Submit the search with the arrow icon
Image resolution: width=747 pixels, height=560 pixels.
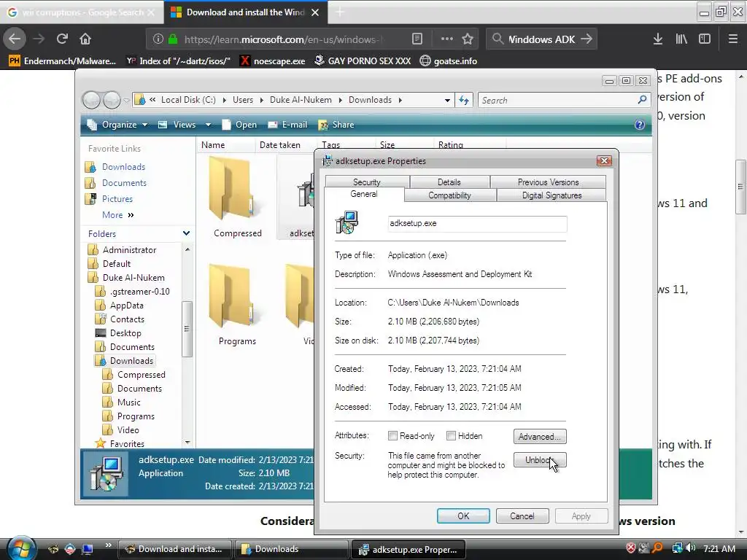[x=587, y=39]
